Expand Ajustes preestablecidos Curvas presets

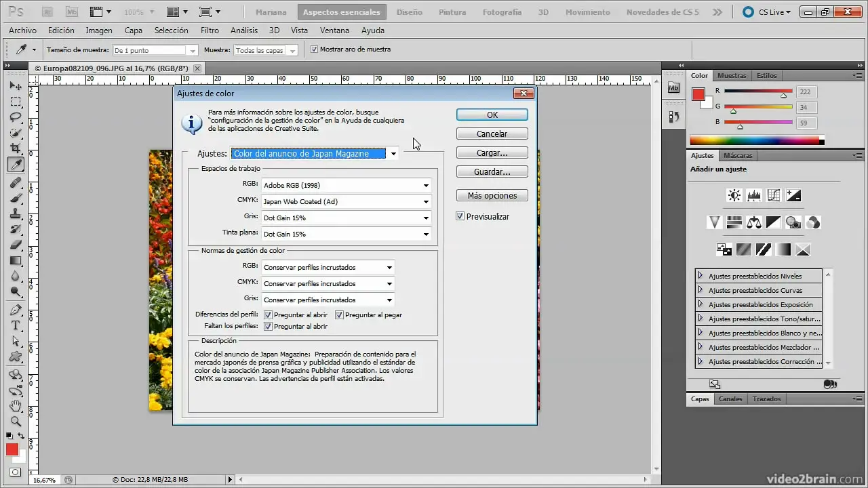(x=701, y=290)
